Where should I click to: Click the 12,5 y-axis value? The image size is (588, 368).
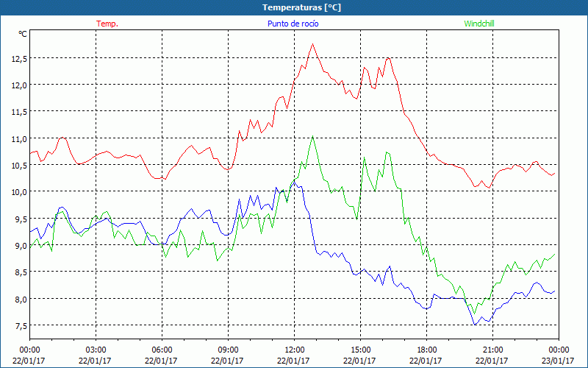coord(19,58)
